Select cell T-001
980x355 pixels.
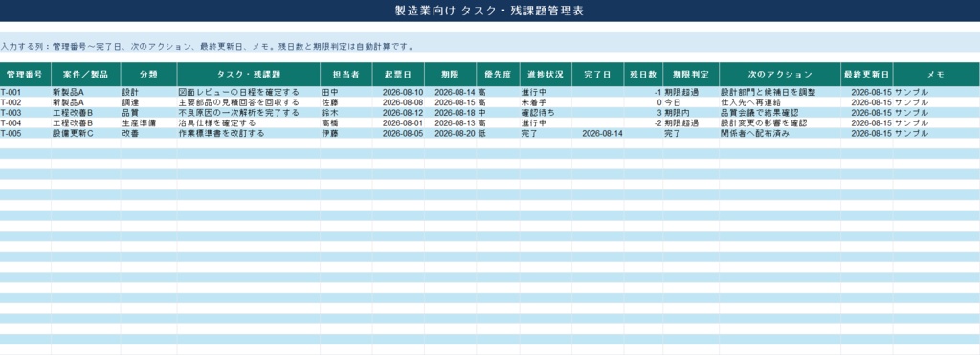click(25, 92)
